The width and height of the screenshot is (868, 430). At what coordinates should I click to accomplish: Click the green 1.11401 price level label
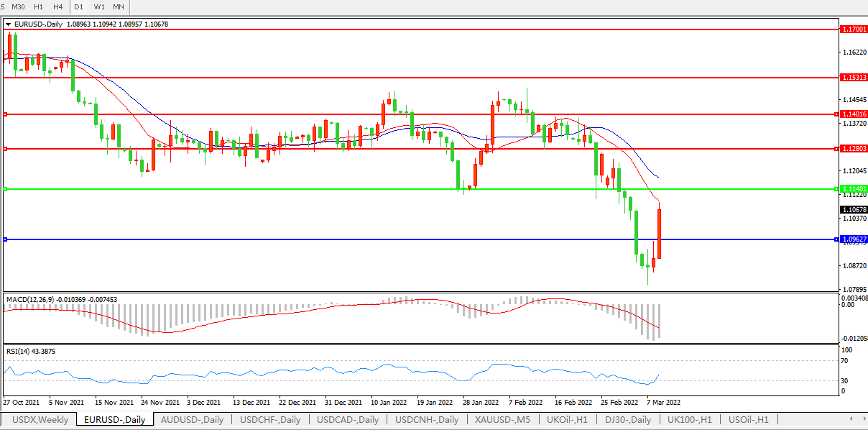[x=853, y=189]
